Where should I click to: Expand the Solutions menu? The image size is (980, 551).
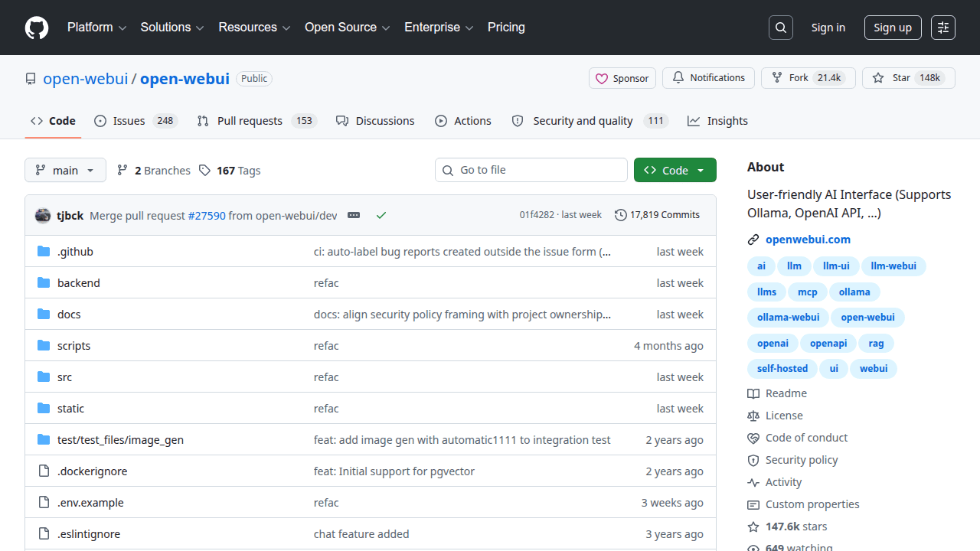172,28
